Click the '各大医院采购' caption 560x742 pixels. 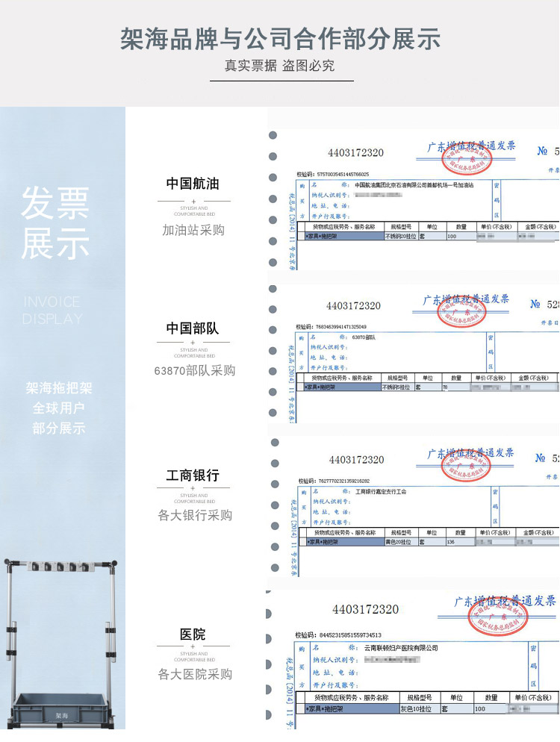pos(195,674)
